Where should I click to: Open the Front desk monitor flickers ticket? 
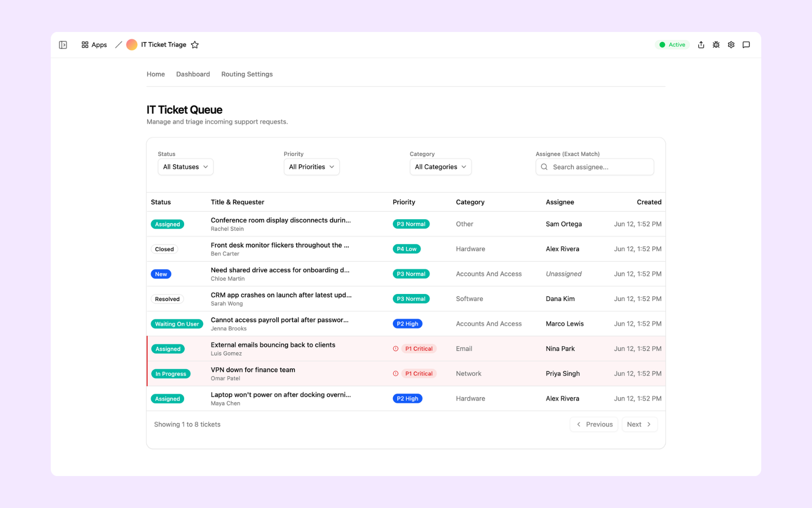(280, 245)
